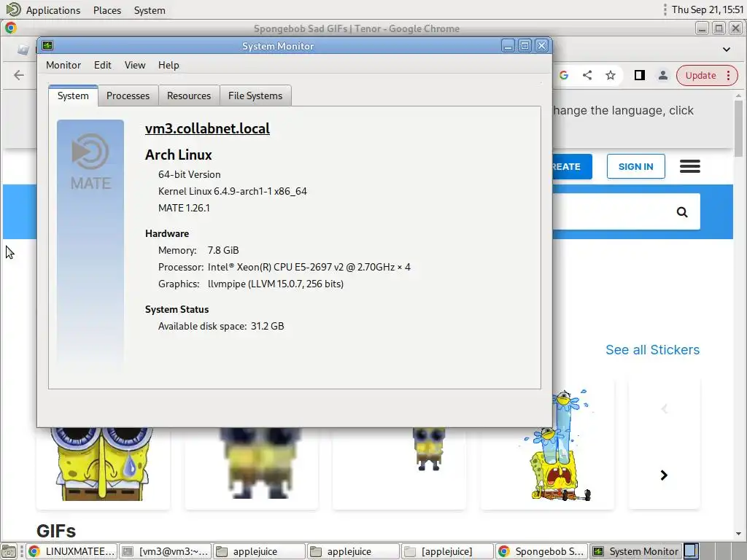The width and height of the screenshot is (747, 560).
Task: Click the MATE 1.26.1 version text
Action: tap(184, 208)
